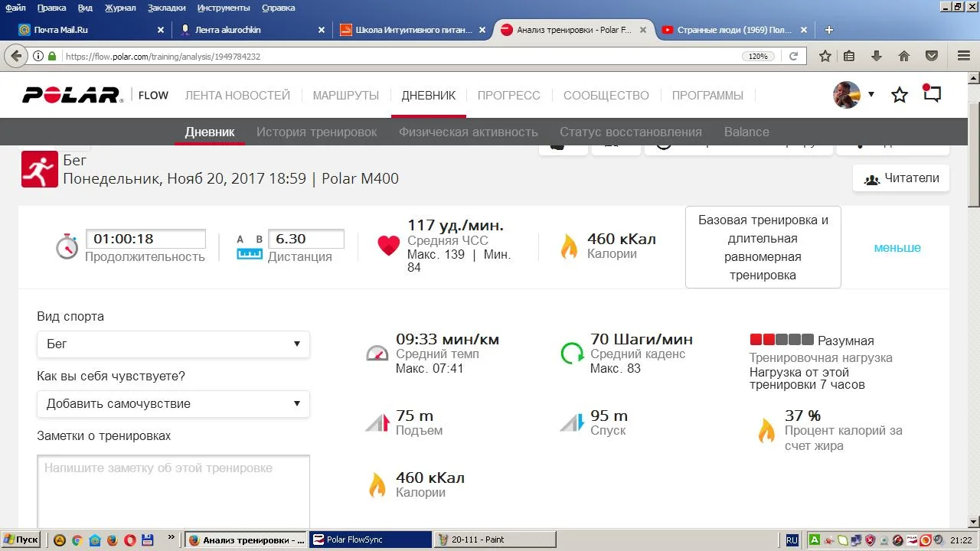Reload the page with refresh icon
Screen dimensions: 980x551
click(794, 57)
